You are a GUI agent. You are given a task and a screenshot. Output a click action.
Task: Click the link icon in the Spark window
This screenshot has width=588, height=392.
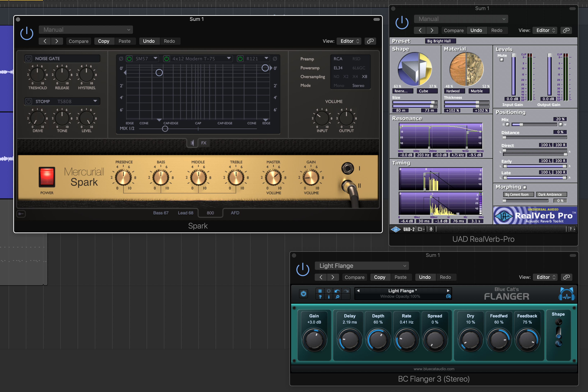[x=370, y=41]
